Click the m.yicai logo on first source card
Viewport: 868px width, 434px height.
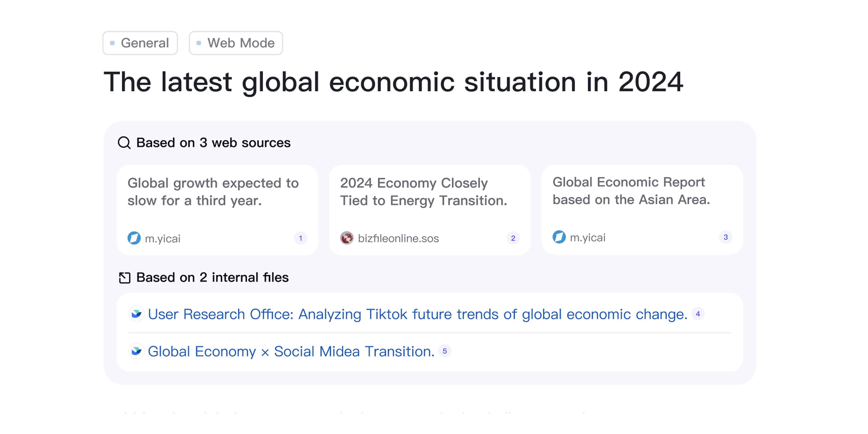pyautogui.click(x=134, y=238)
